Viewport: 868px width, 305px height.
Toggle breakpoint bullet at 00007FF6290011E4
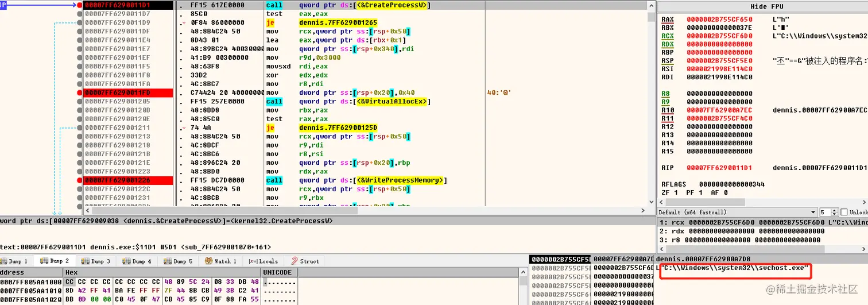[79, 40]
